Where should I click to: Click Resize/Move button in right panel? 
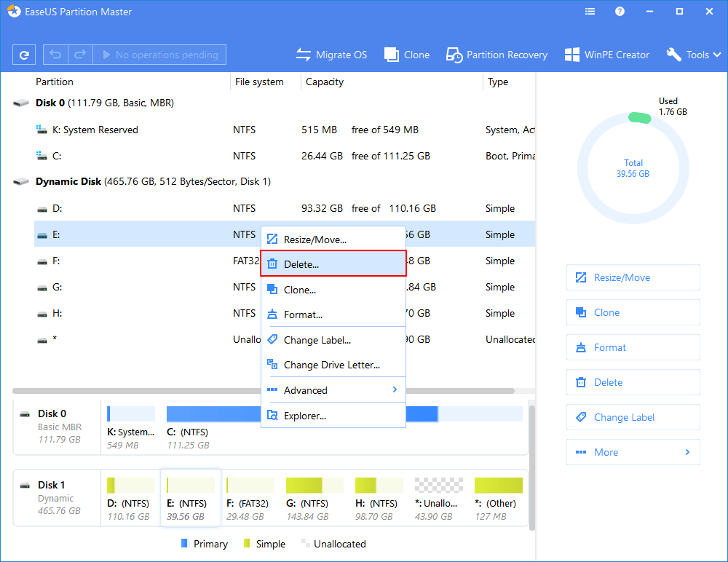point(633,277)
